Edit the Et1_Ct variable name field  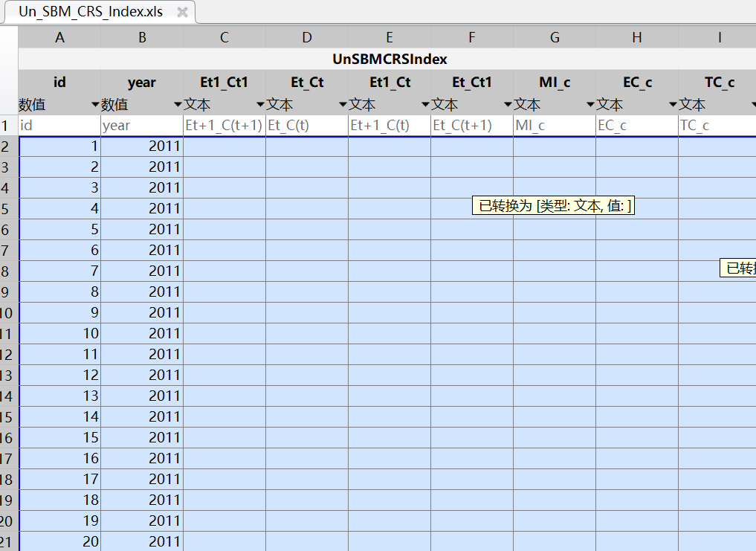pos(390,82)
